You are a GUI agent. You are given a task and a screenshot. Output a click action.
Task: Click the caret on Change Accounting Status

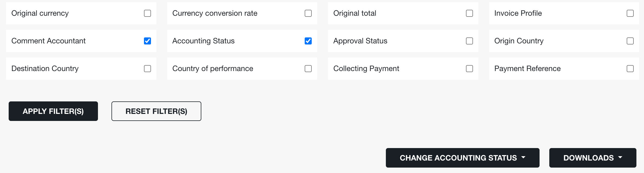(523, 157)
